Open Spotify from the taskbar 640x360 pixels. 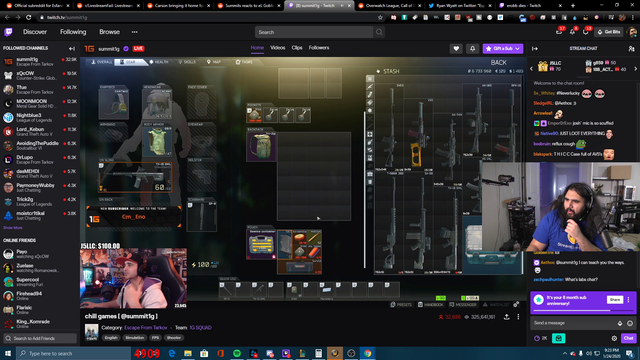coord(237,353)
